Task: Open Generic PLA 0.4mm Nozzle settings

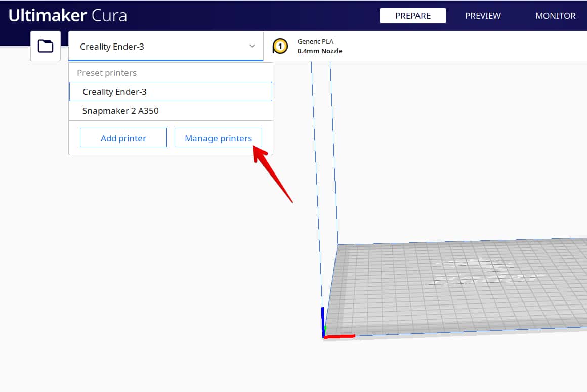Action: (425, 46)
